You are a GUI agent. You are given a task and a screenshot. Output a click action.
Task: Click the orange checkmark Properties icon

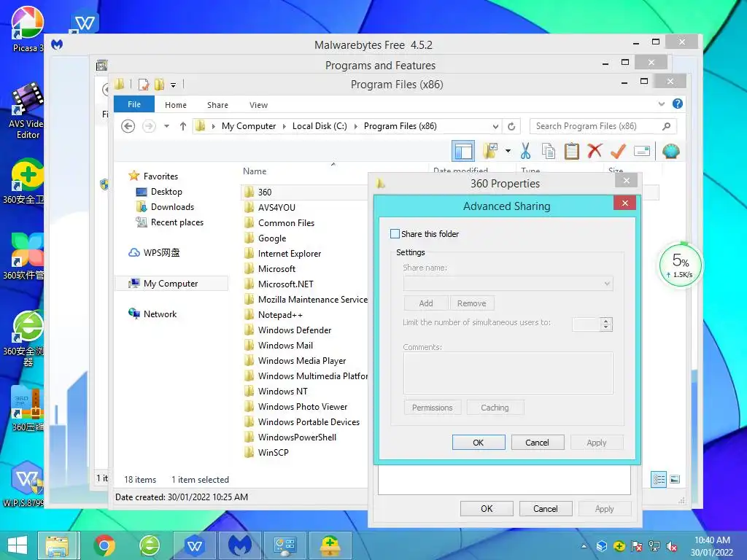(x=618, y=152)
